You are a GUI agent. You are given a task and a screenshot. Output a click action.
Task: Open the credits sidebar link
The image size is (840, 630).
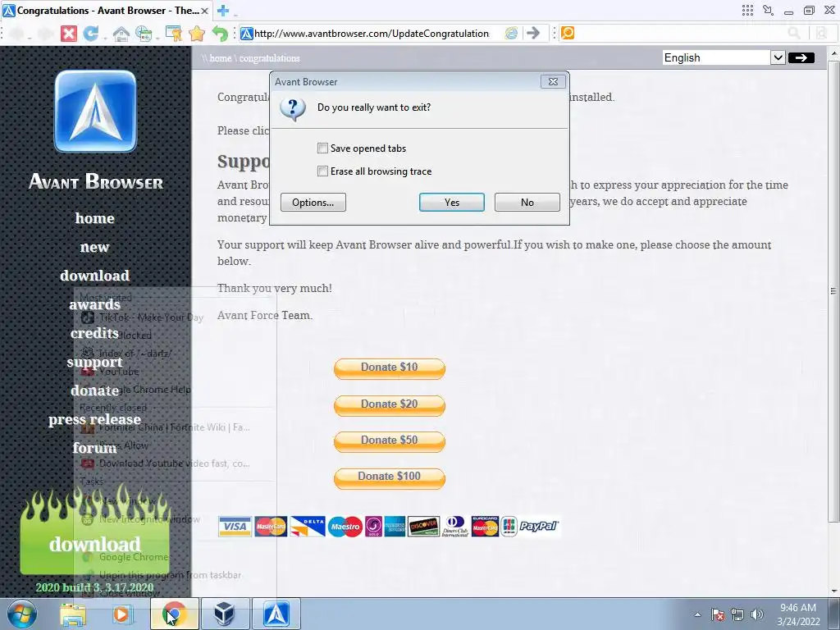point(95,333)
